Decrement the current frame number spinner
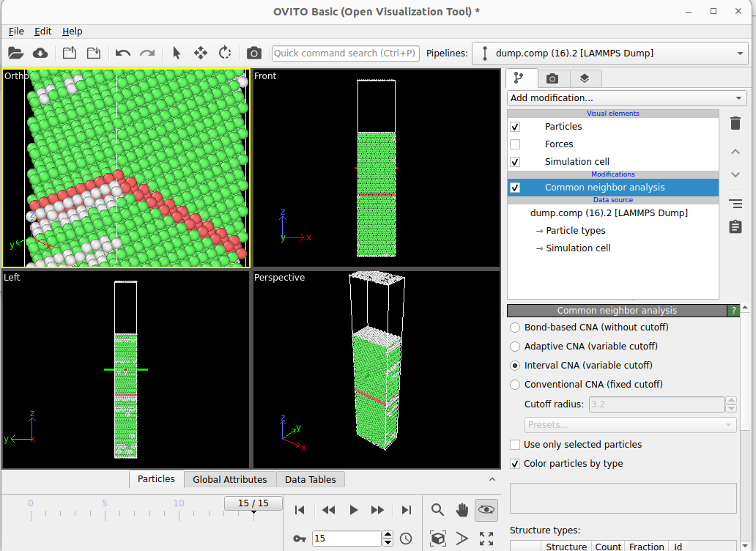Screen dimensions: 756x551 388,542
